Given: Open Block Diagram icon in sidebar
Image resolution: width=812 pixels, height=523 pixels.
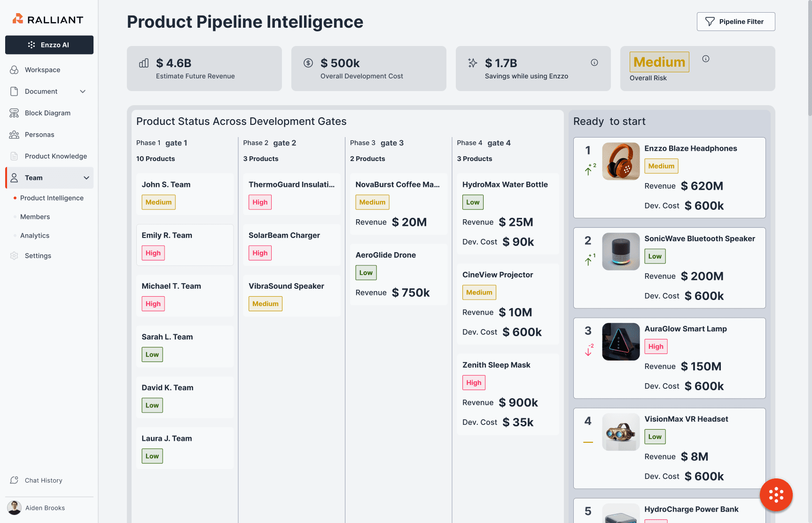Looking at the screenshot, I should [x=14, y=113].
